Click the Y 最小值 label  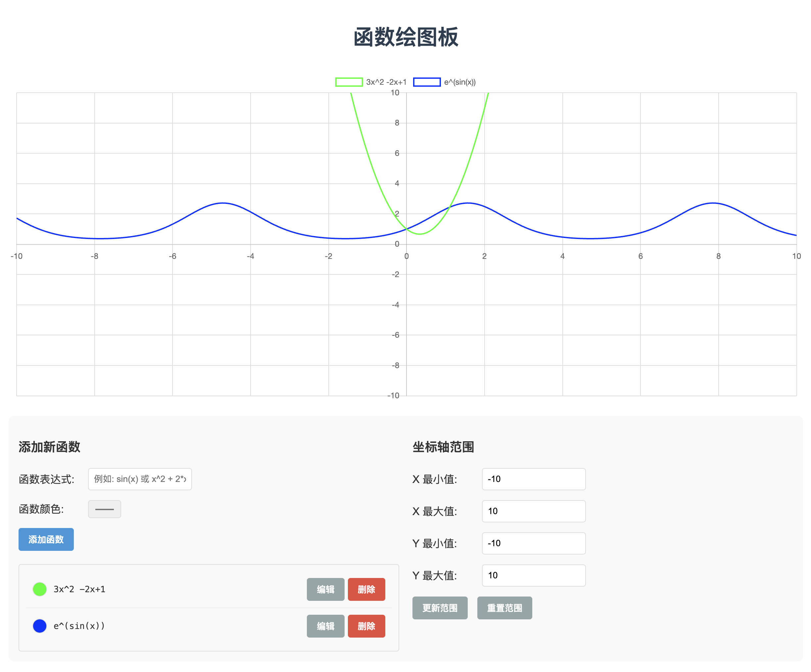[x=435, y=544]
